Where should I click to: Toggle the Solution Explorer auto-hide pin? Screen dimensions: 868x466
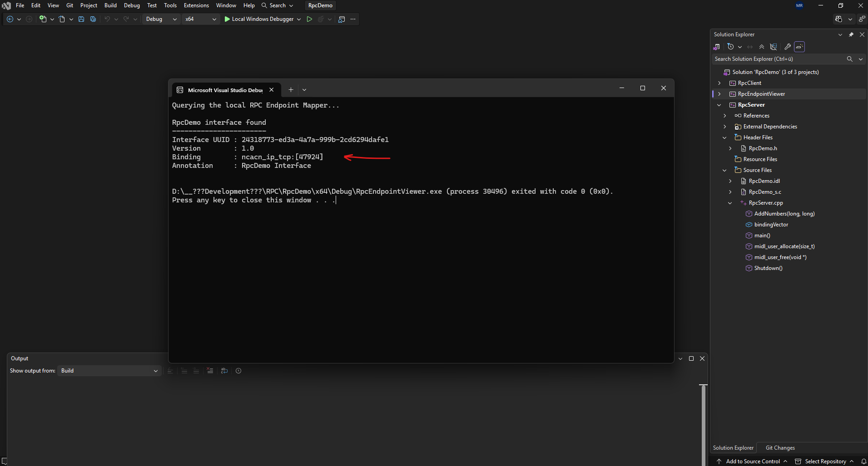pyautogui.click(x=851, y=34)
